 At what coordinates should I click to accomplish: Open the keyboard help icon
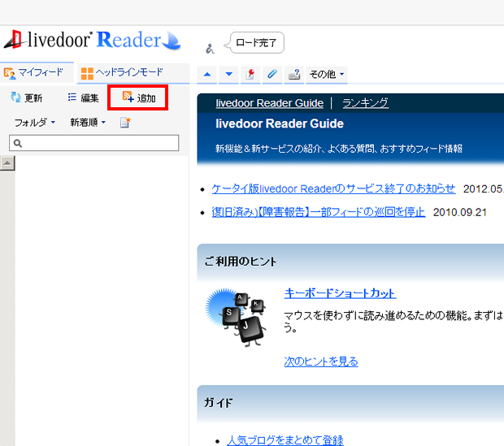293,74
